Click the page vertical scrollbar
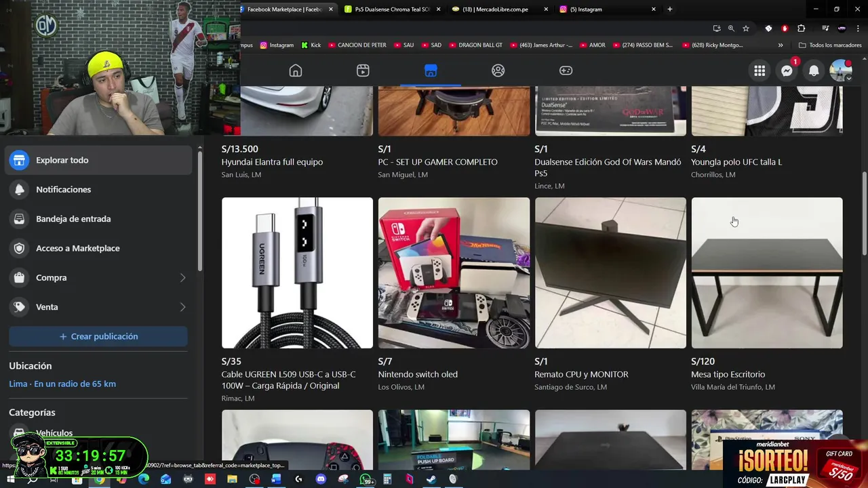The width and height of the screenshot is (868, 488). [864, 214]
